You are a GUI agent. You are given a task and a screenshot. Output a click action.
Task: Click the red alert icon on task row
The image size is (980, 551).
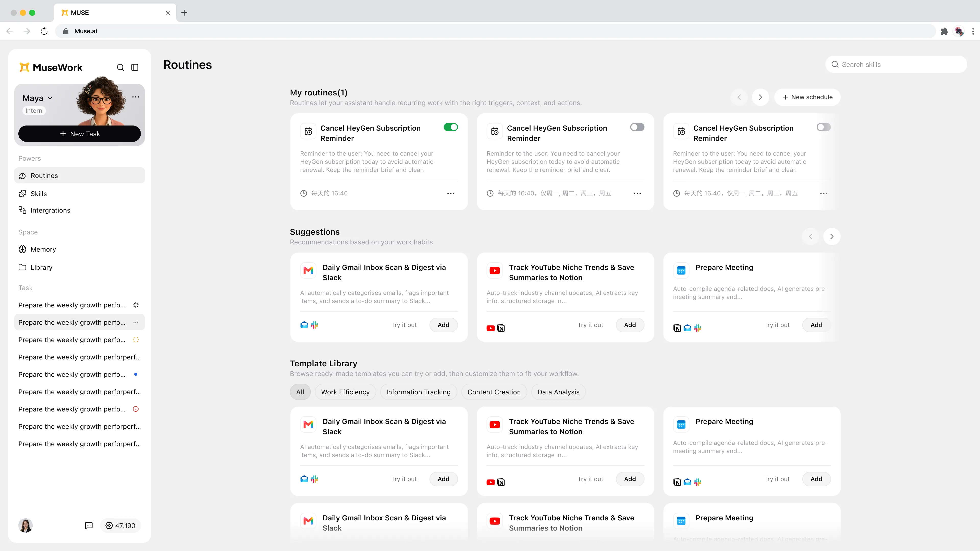136,409
